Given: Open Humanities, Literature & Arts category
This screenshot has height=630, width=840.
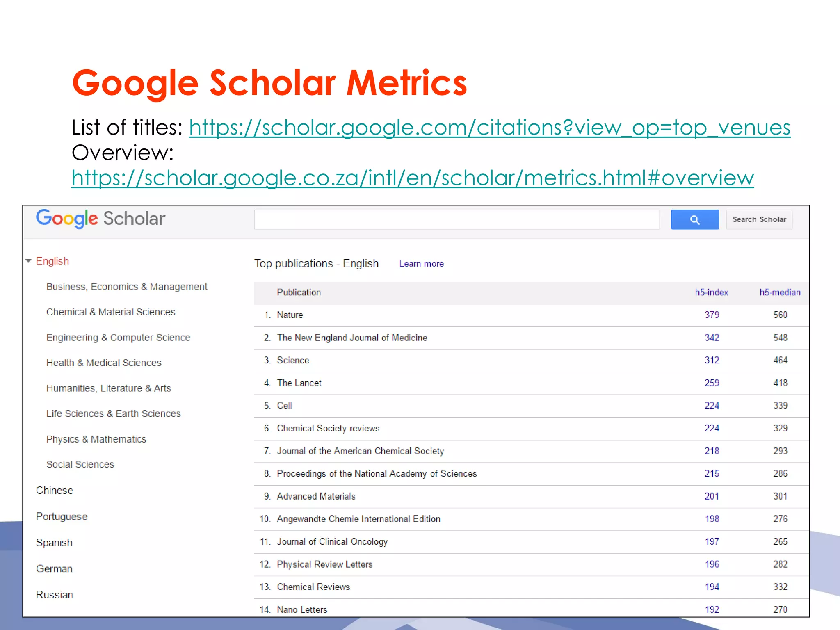Looking at the screenshot, I should (x=109, y=388).
